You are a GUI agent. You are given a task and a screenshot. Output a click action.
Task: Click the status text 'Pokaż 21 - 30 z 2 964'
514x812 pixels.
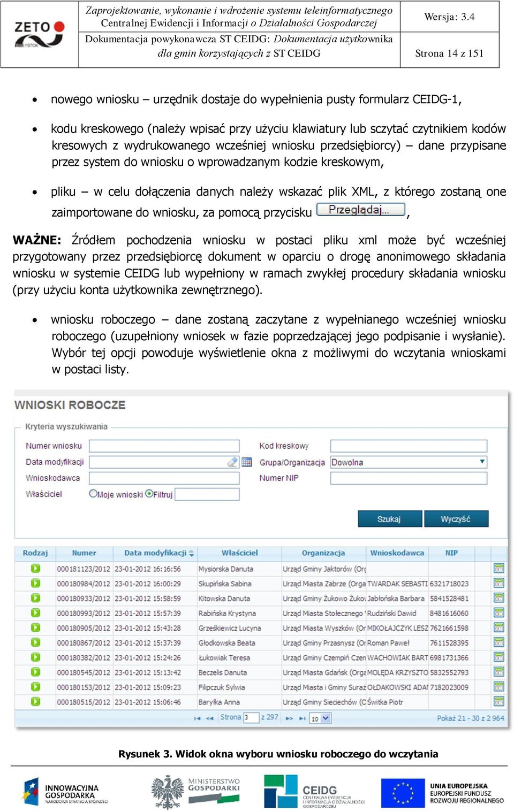(471, 718)
